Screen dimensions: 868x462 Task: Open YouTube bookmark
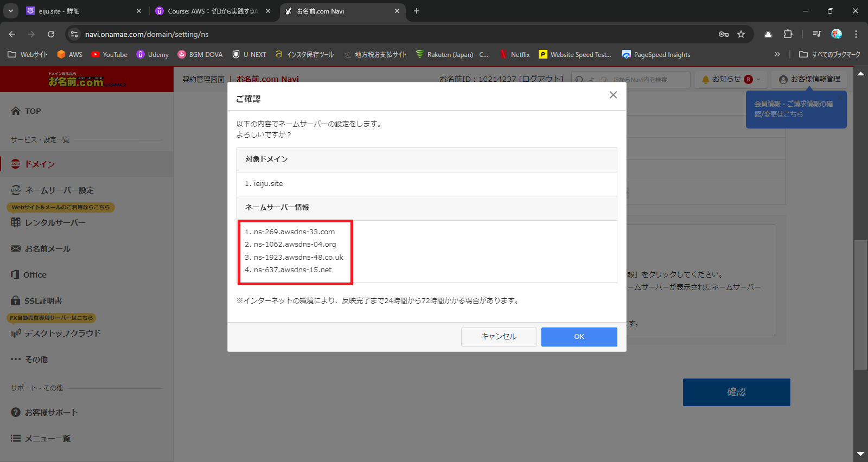point(110,55)
